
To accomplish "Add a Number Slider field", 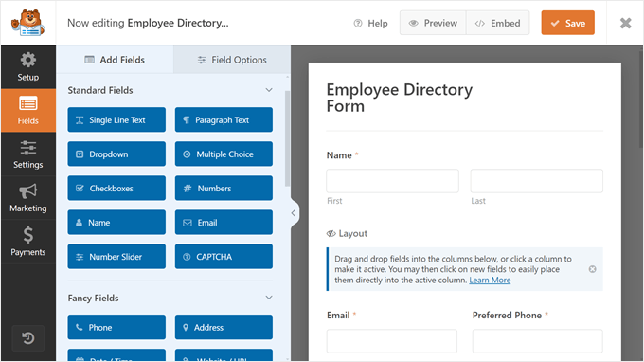I will (116, 257).
